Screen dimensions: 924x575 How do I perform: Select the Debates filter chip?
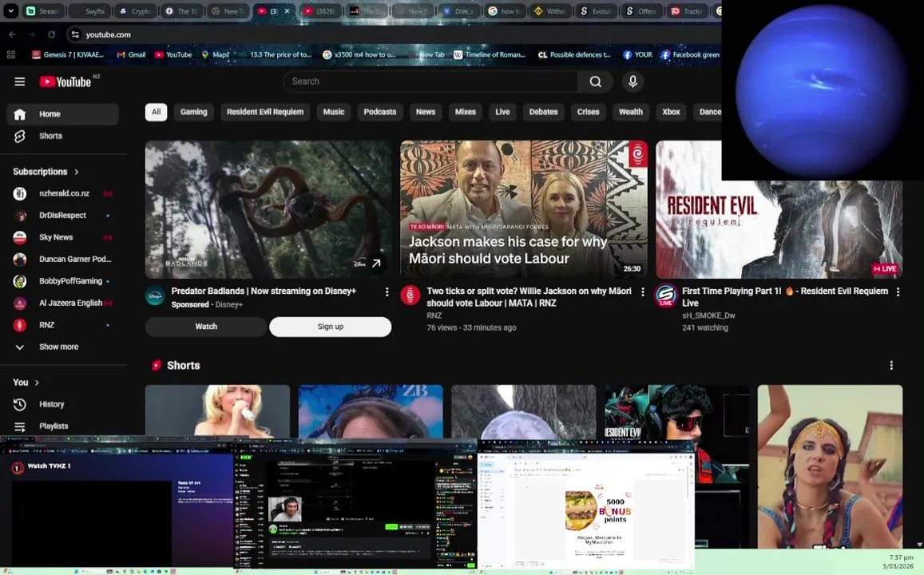coord(543,112)
